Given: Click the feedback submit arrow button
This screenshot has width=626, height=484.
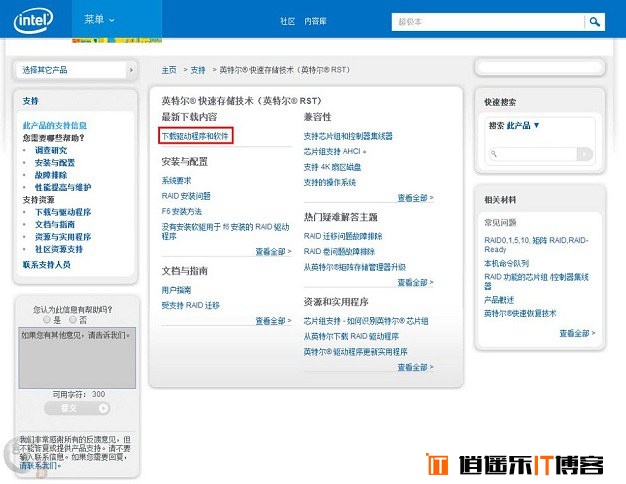Looking at the screenshot, I should [103, 408].
